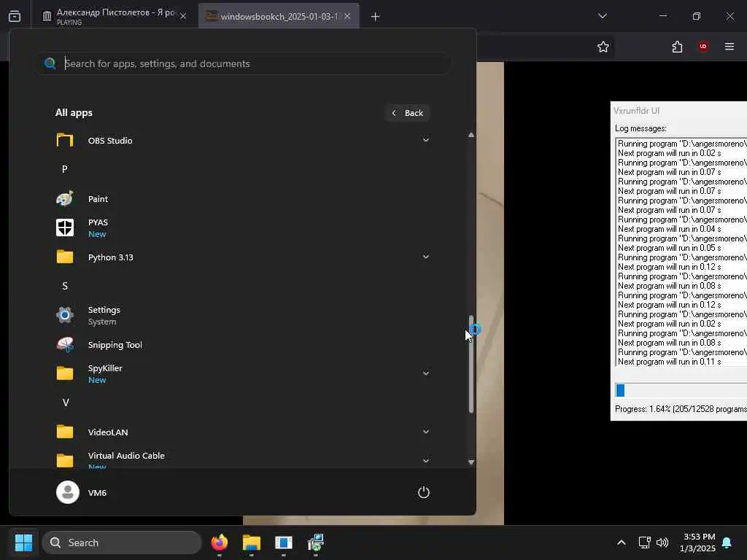This screenshot has width=747, height=560.
Task: Click the taskbar Search box
Action: point(122,542)
